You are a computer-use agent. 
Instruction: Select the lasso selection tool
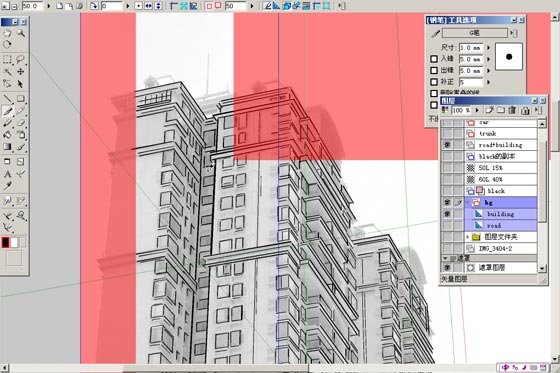point(20,59)
